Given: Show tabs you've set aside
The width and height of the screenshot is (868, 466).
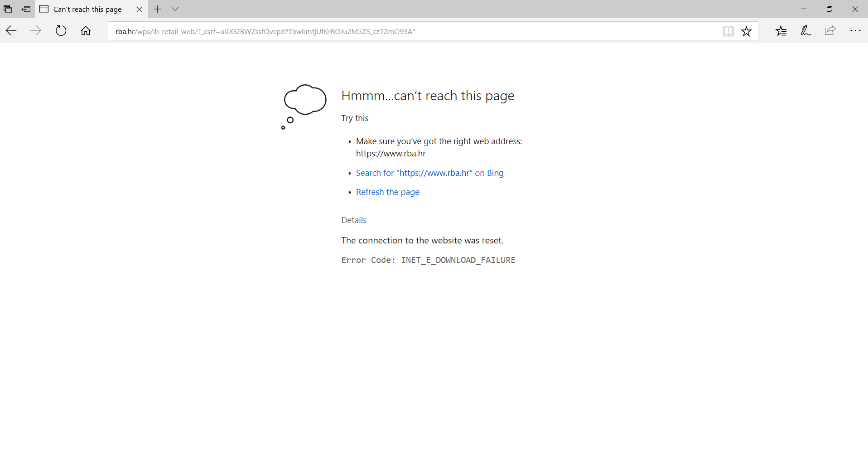Looking at the screenshot, I should tap(8, 9).
